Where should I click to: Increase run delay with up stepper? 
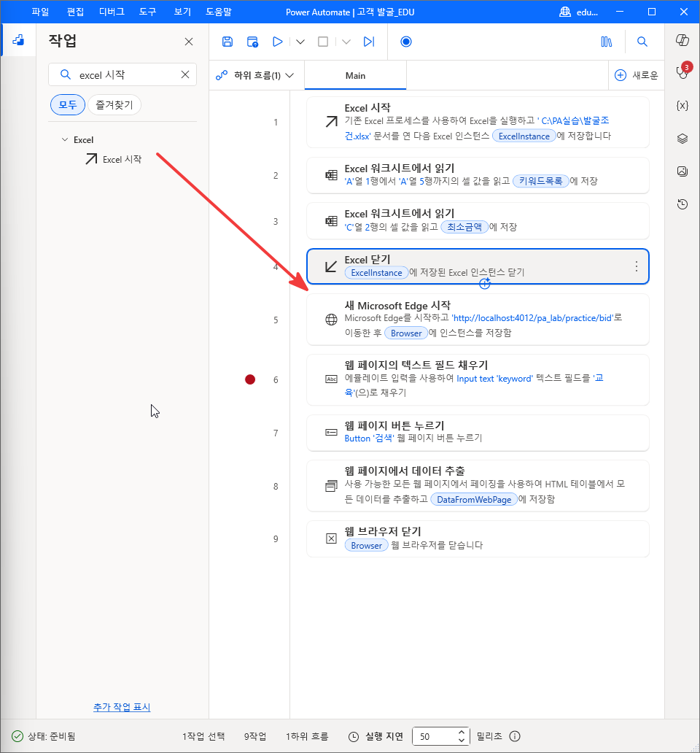click(462, 732)
